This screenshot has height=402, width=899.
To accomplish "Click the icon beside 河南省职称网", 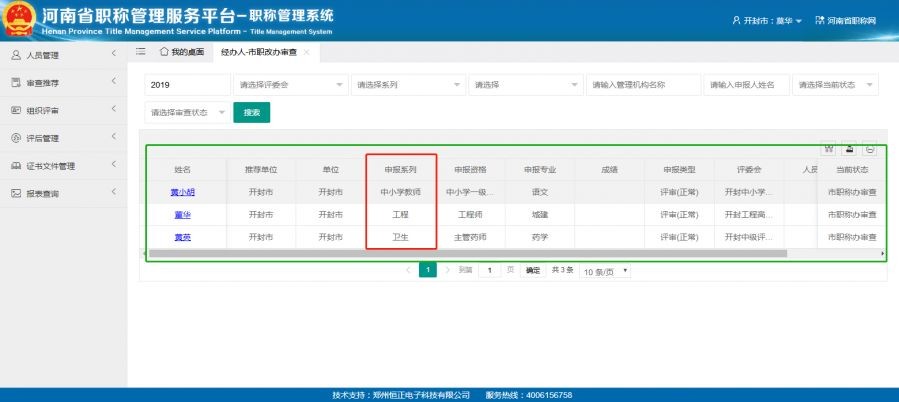I will (x=819, y=20).
